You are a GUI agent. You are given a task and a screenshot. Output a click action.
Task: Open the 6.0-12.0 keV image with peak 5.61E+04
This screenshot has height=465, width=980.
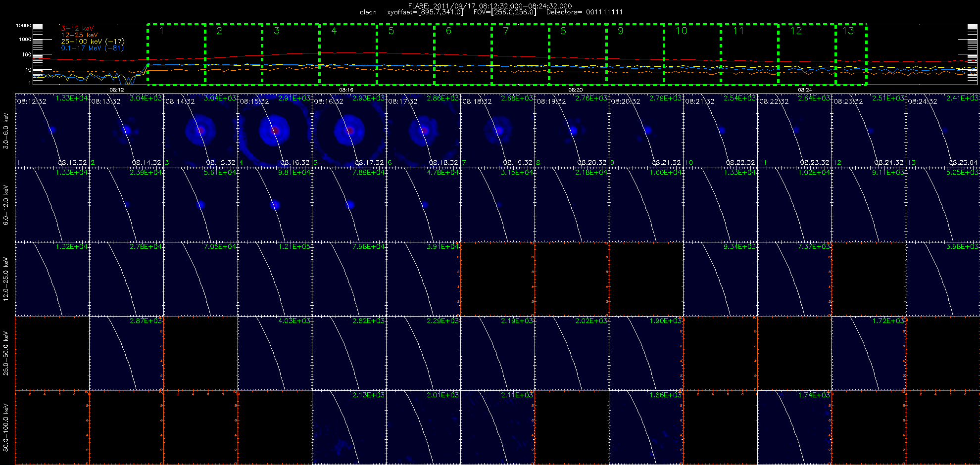click(x=200, y=205)
